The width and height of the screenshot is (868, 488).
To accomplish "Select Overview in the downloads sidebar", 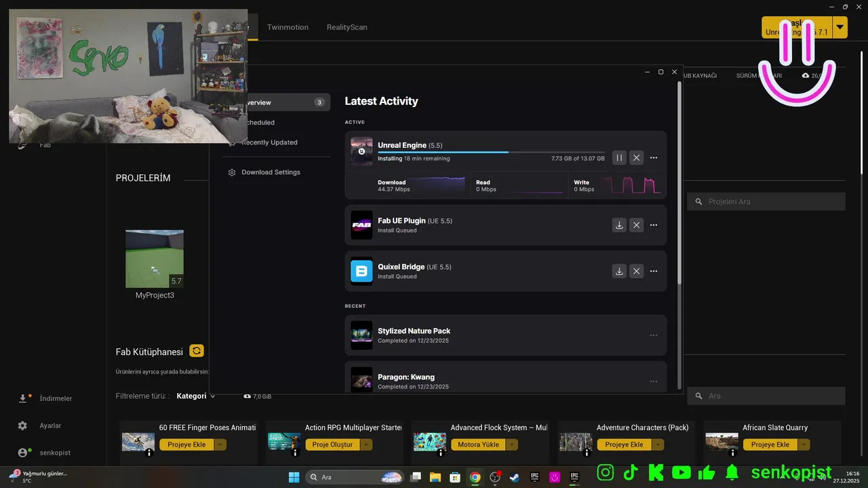I will pyautogui.click(x=277, y=102).
